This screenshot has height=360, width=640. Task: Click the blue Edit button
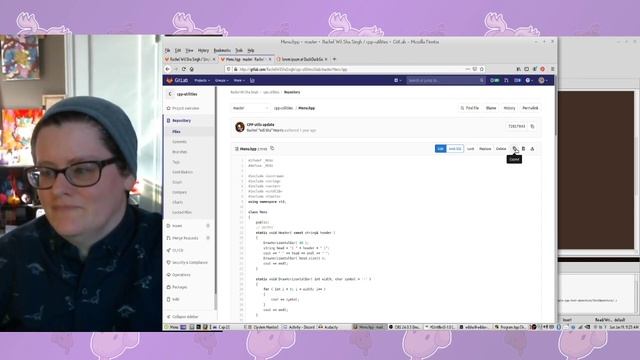click(440, 149)
